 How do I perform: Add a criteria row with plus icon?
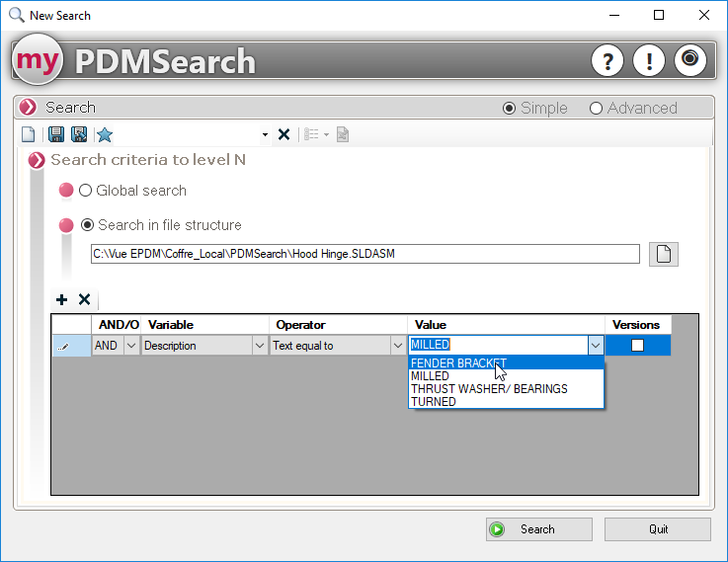tap(62, 299)
